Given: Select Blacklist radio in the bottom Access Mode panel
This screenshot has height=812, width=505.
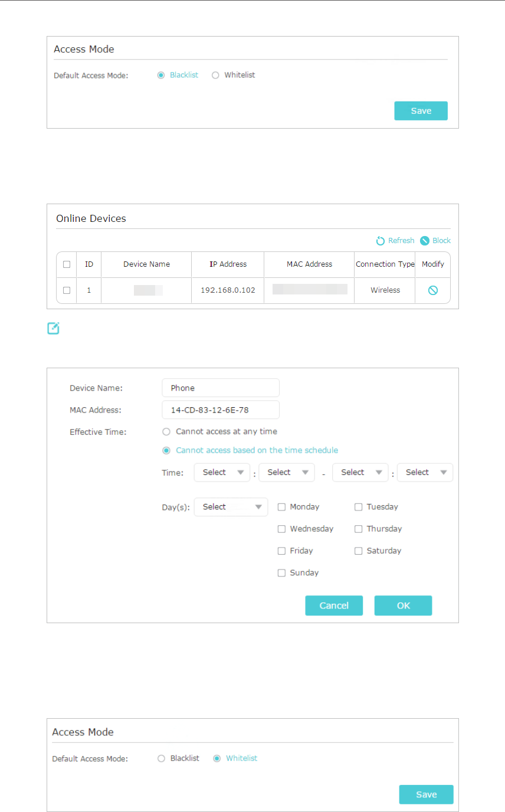Looking at the screenshot, I should click(x=161, y=758).
